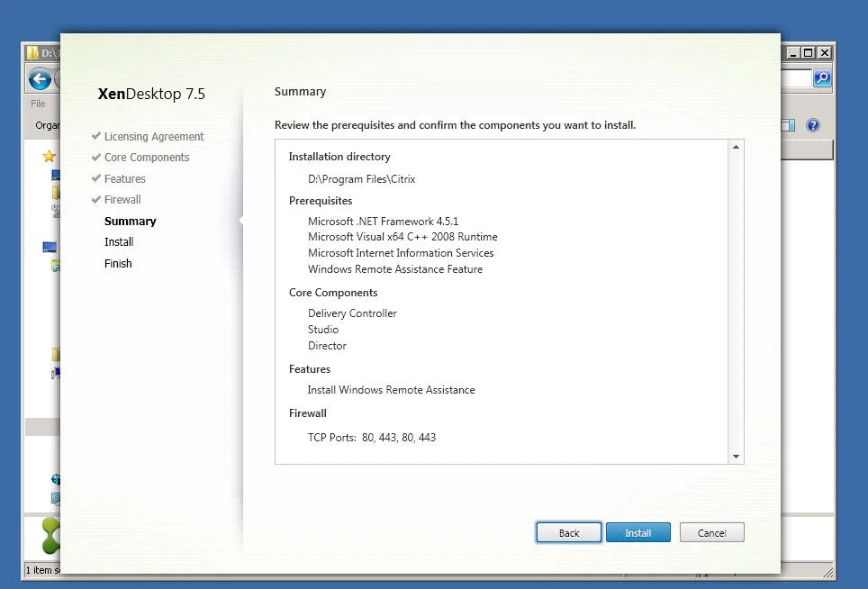Select the Finish step in sidebar
The image size is (868, 589).
point(118,264)
